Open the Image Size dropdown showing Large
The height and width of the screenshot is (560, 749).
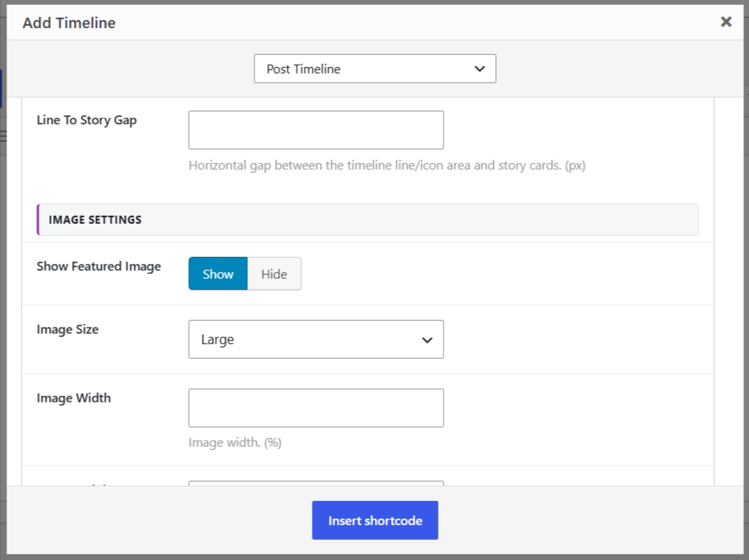pyautogui.click(x=316, y=339)
